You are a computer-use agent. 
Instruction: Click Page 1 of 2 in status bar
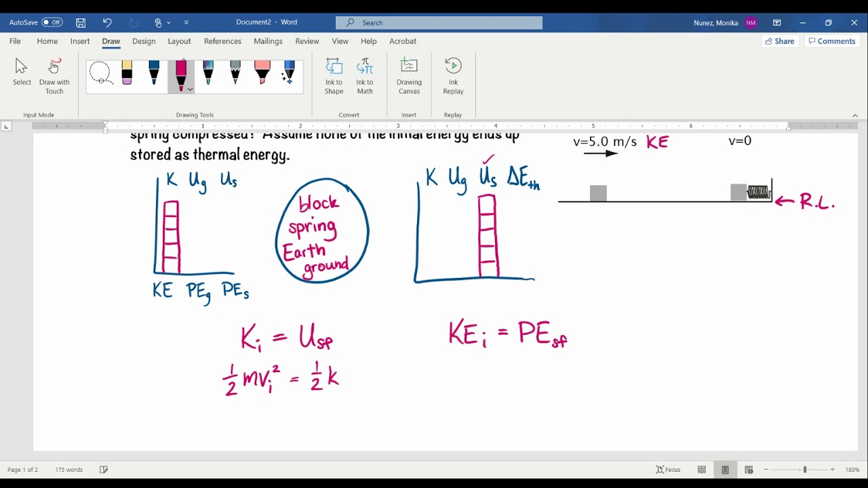pos(22,470)
